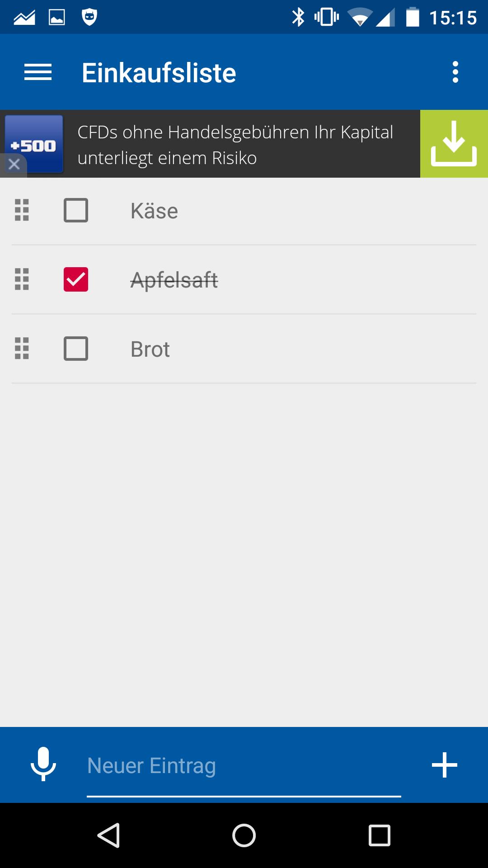Select the Apfelsaft list entry
This screenshot has width=488, height=868.
tap(174, 280)
